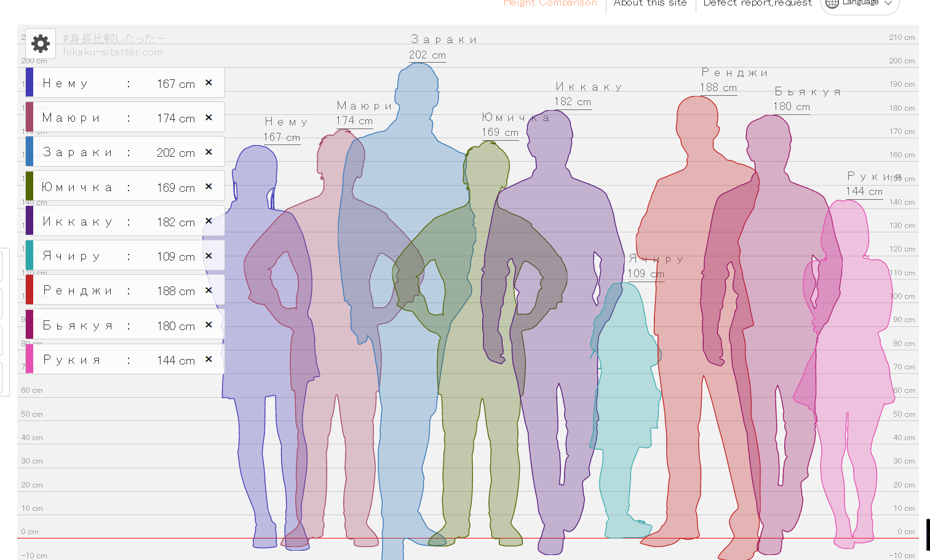
Task: Click the 180 cm value in list
Action: 176,326
